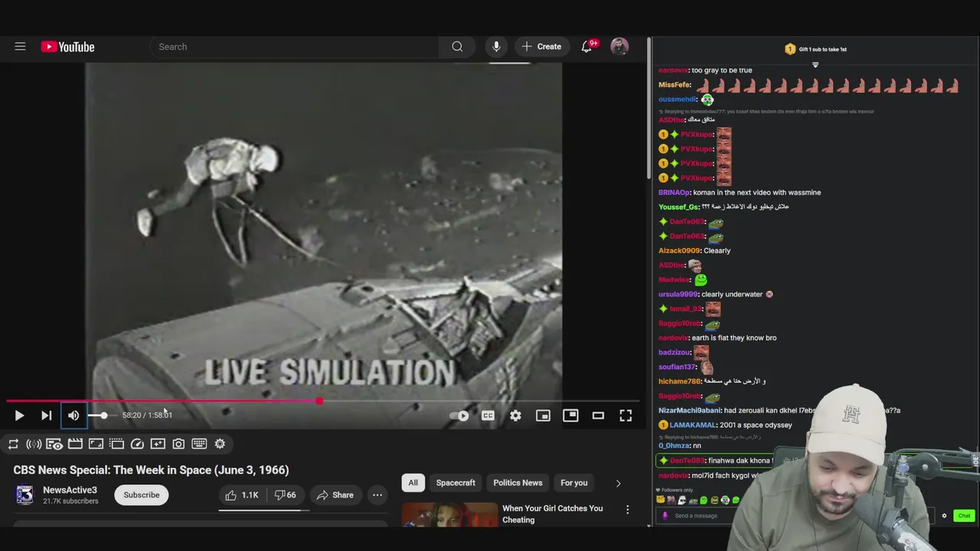This screenshot has height=551, width=980.
Task: Click the Gift 1 sub banner
Action: click(x=816, y=49)
